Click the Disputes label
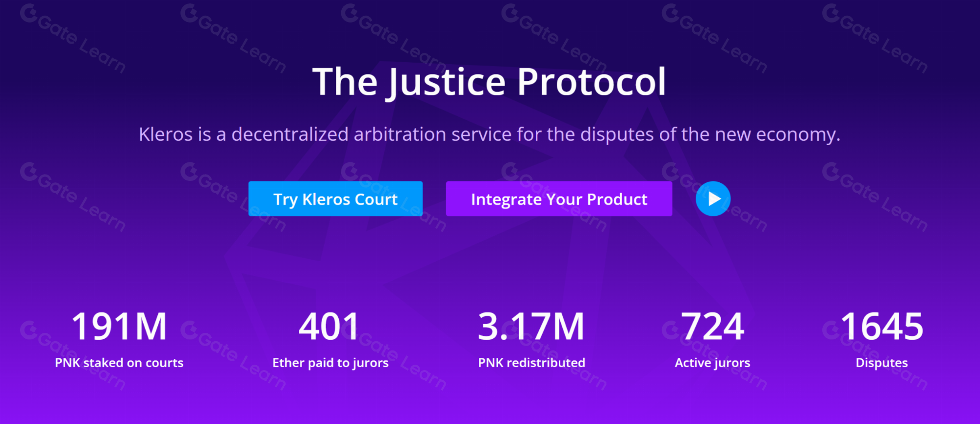Image resolution: width=980 pixels, height=424 pixels. (x=881, y=363)
